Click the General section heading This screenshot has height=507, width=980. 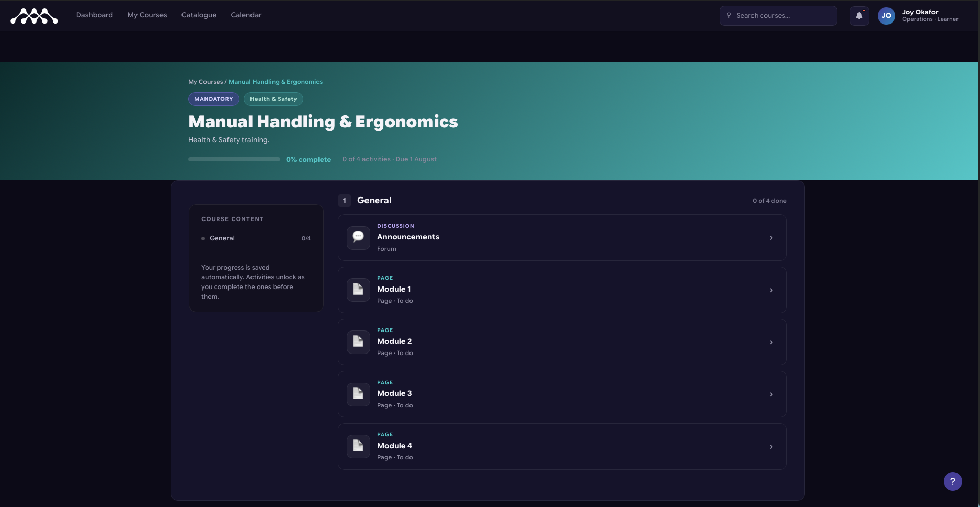coord(374,201)
